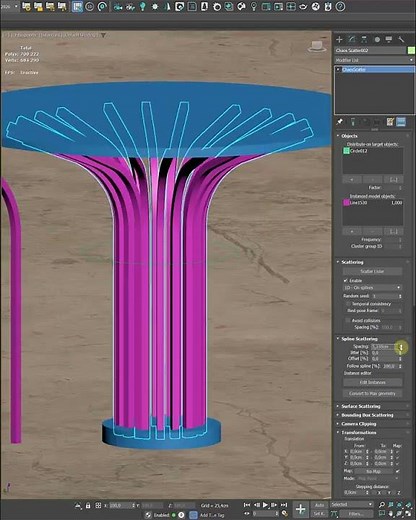The image size is (416, 520).
Task: Click the Play Animation button
Action: pyautogui.click(x=265, y=505)
